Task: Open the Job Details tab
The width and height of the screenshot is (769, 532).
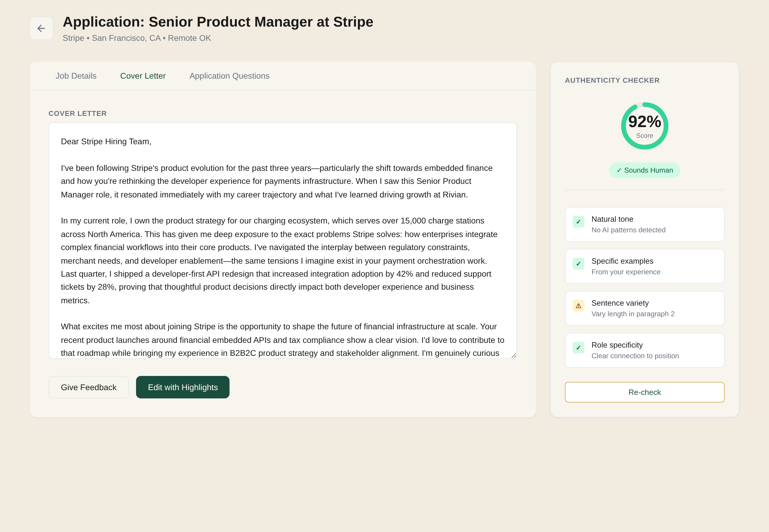Action: click(76, 76)
